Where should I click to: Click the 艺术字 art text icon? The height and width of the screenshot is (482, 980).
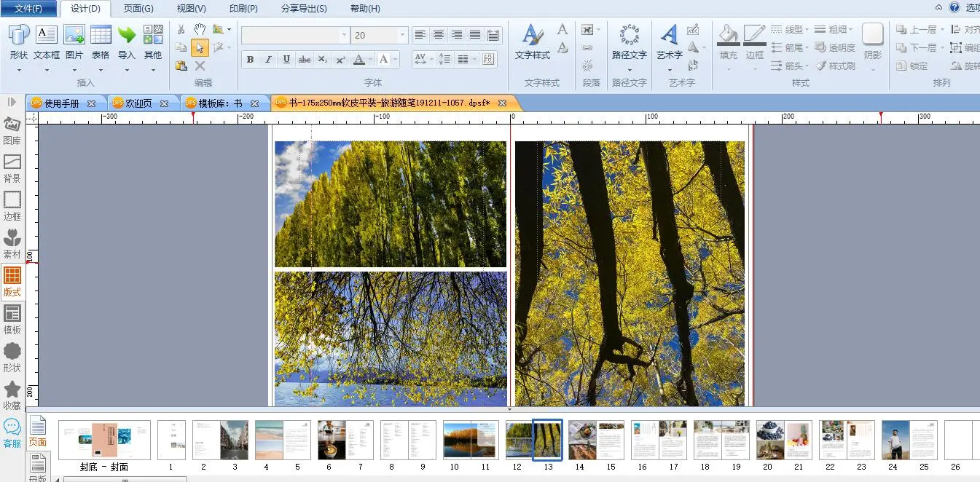click(669, 35)
